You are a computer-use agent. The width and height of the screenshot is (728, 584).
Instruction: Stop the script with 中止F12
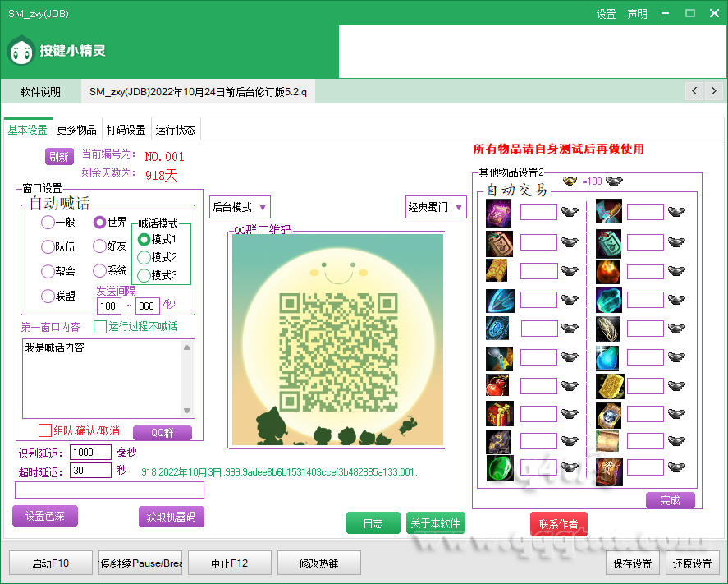coord(230,563)
